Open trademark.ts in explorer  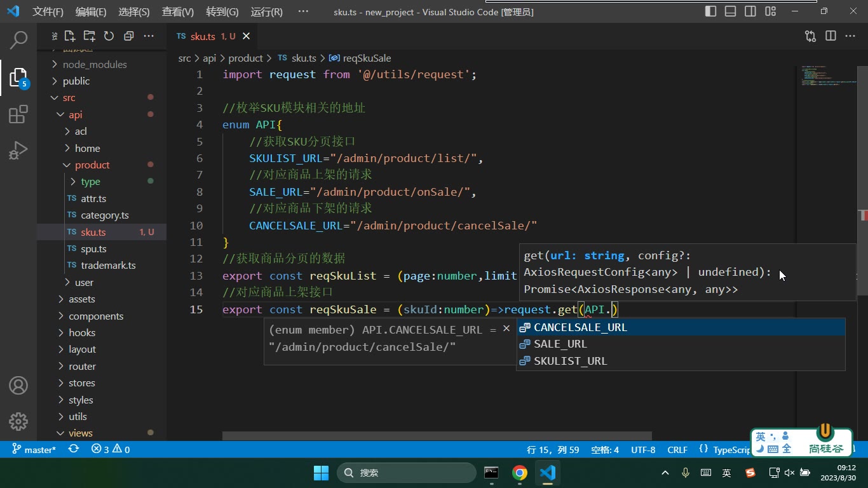tap(102, 266)
